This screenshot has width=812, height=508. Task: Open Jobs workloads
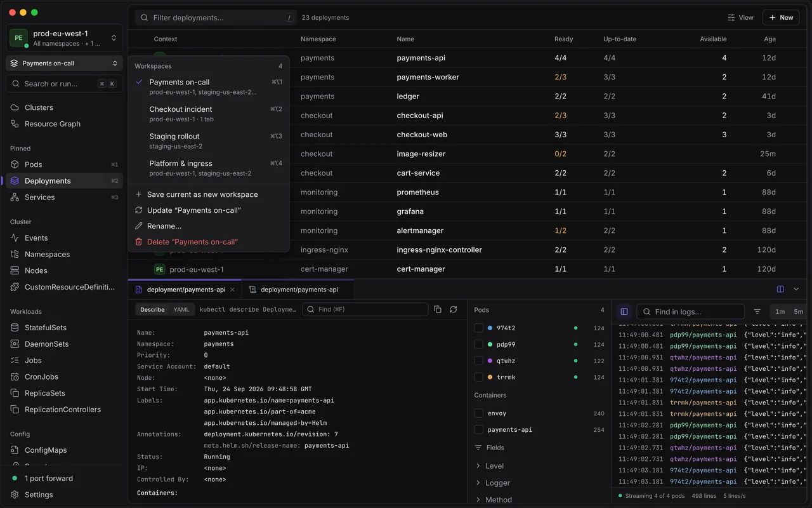click(x=64, y=360)
